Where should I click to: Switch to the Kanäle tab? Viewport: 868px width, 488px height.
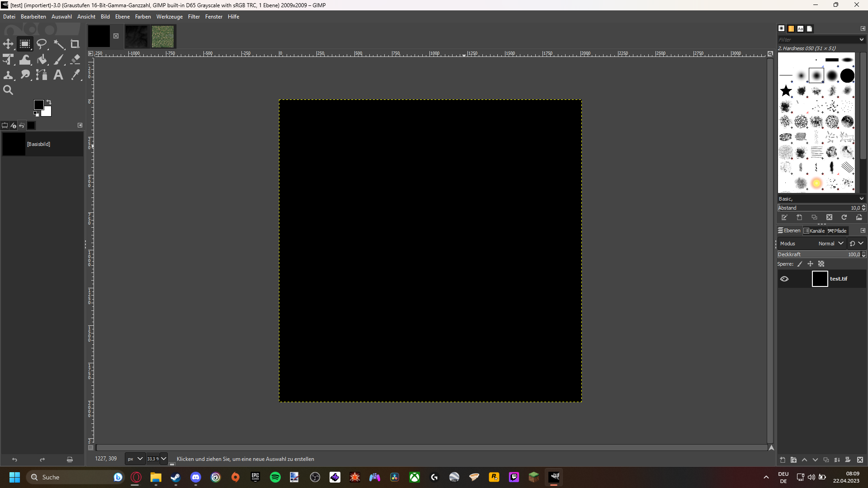814,231
